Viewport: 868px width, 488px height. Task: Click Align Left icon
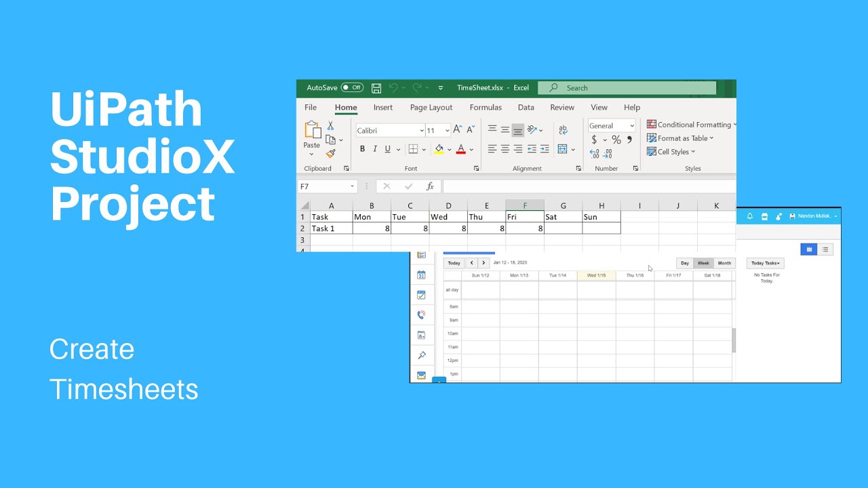click(x=492, y=149)
